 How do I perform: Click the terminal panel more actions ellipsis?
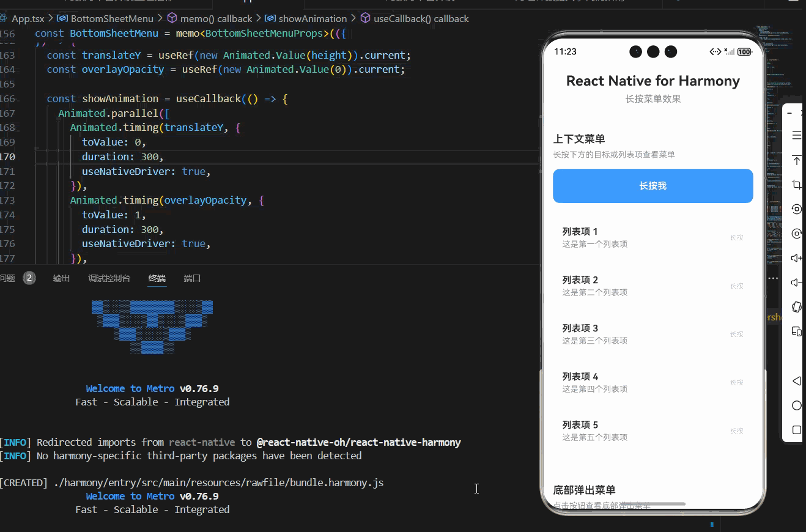click(774, 278)
